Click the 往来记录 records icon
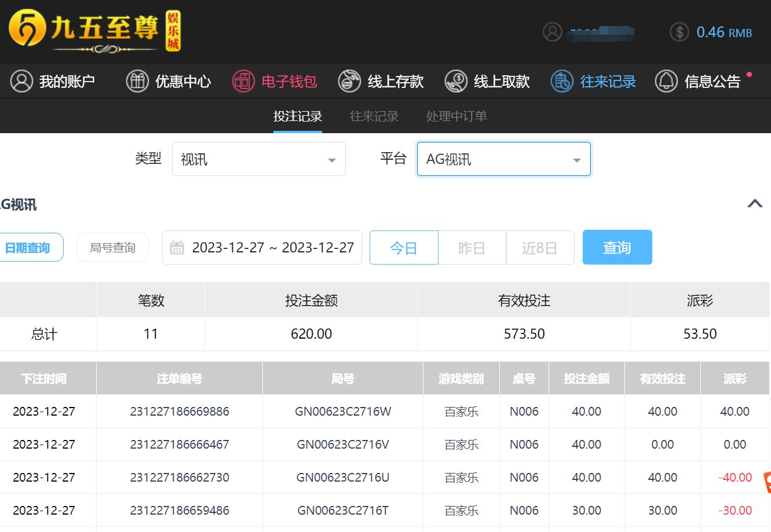Screen dimensions: 771x532 click(x=562, y=81)
